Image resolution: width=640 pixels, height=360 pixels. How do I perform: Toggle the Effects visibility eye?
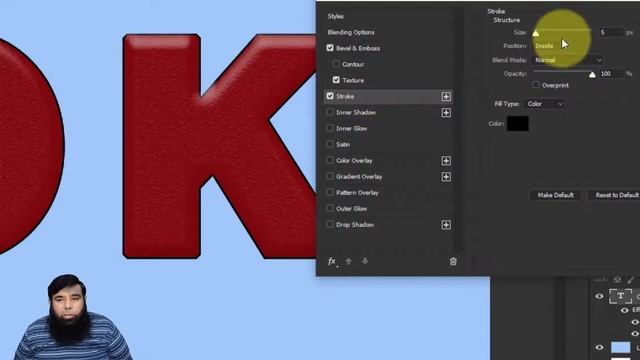624,311
